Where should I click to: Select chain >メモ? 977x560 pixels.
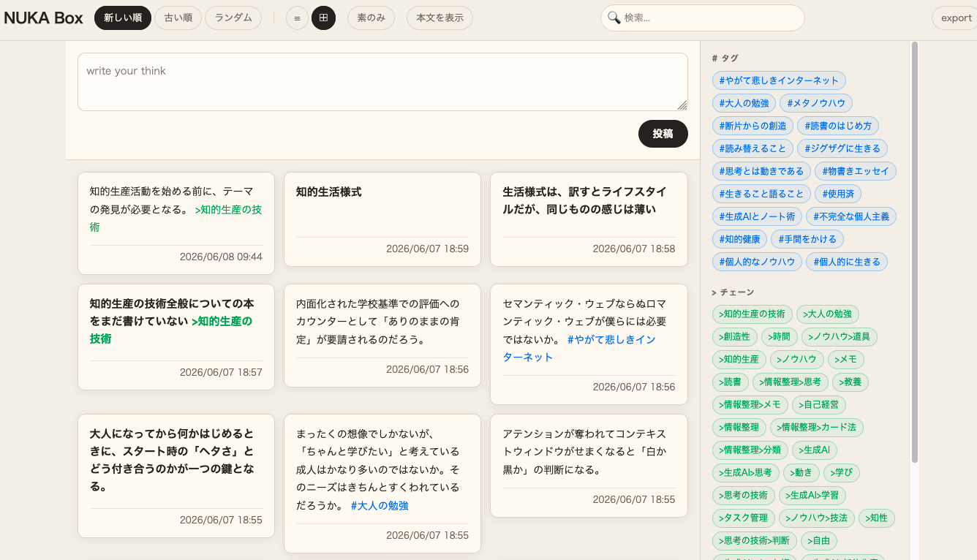[x=846, y=360]
